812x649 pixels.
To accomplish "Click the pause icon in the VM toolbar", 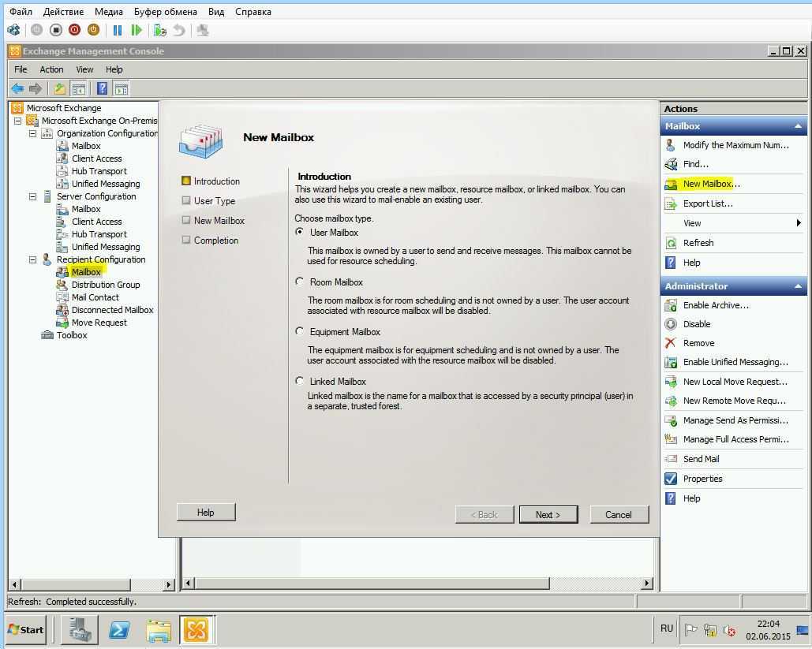I will tap(118, 30).
